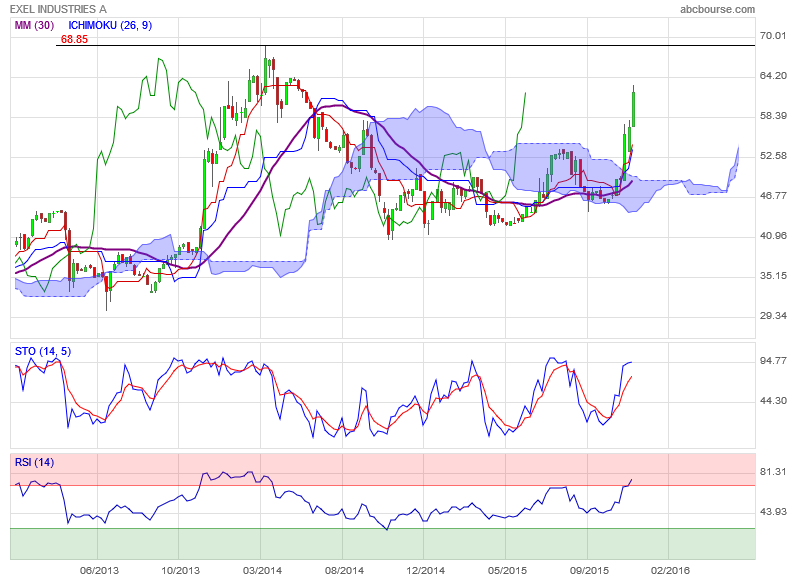Click the 05/2015 date label

click(x=507, y=570)
